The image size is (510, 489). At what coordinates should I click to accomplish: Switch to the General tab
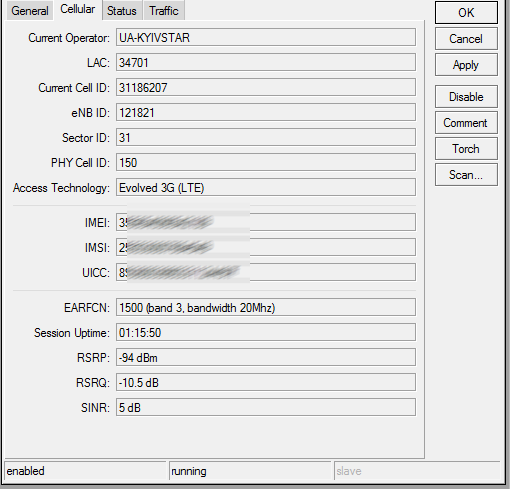(x=30, y=11)
